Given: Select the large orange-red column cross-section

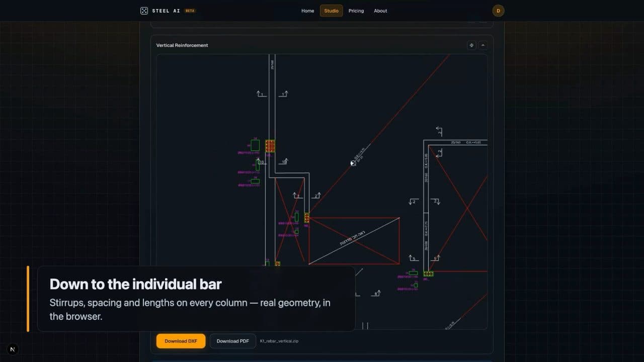Looking at the screenshot, I should pyautogui.click(x=270, y=146).
